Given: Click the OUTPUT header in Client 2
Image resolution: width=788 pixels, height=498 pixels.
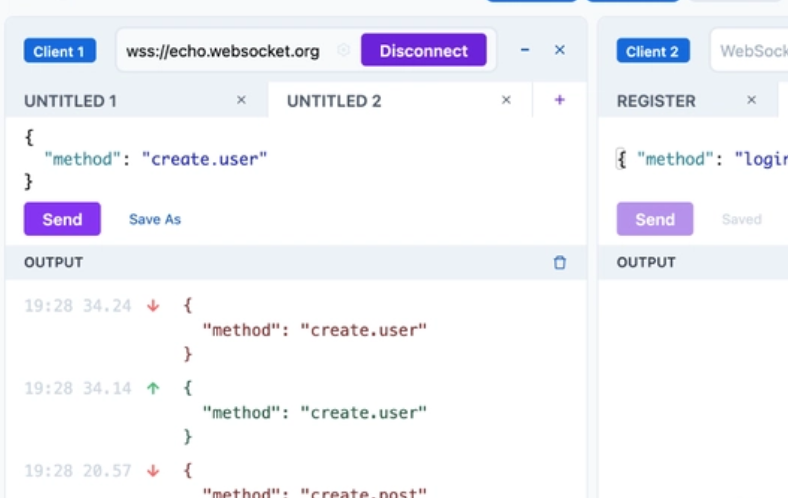Looking at the screenshot, I should click(646, 262).
